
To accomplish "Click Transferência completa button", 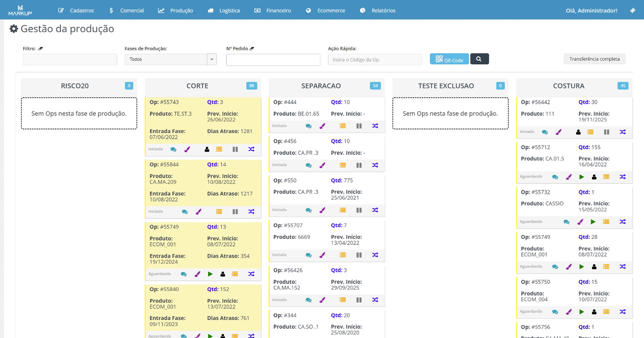I will click(x=594, y=59).
